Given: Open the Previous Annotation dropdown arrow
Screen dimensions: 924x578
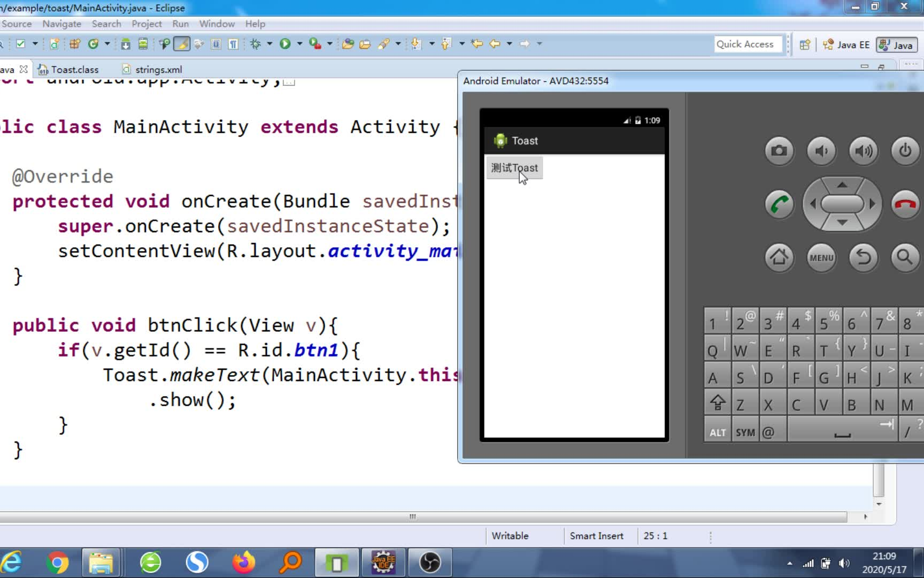Looking at the screenshot, I should [462, 44].
